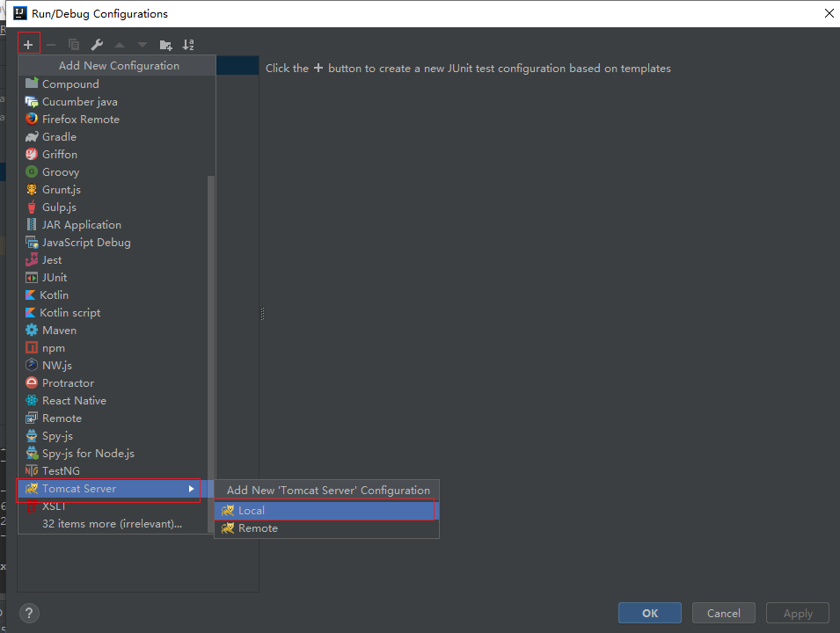The width and height of the screenshot is (840, 633).
Task: Click the panel splitter drag handle
Action: coord(262,314)
